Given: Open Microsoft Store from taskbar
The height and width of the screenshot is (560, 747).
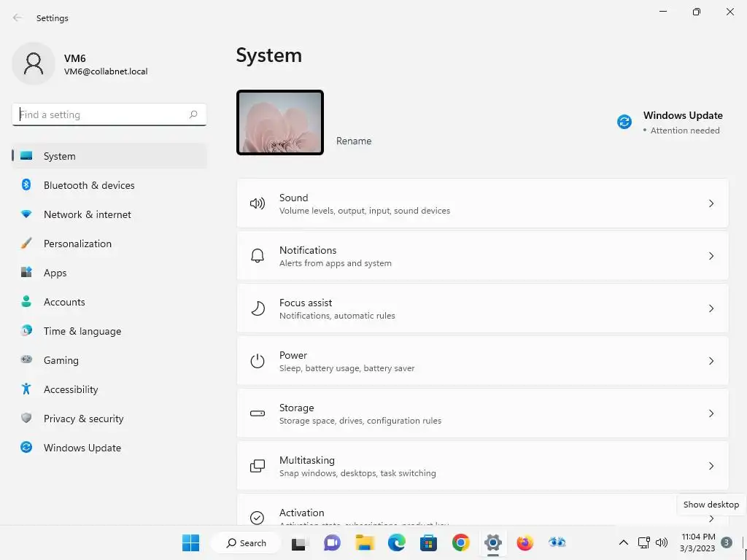Looking at the screenshot, I should 428,542.
